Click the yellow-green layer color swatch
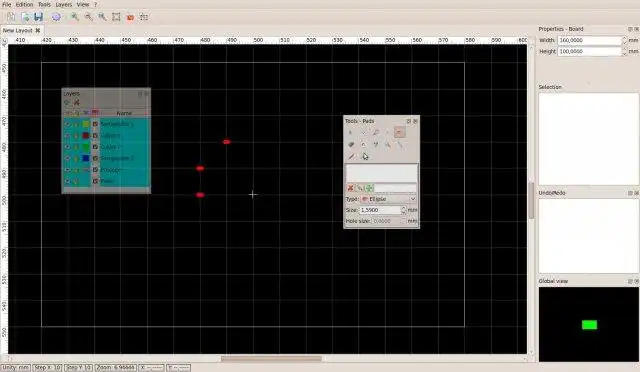 [86, 124]
